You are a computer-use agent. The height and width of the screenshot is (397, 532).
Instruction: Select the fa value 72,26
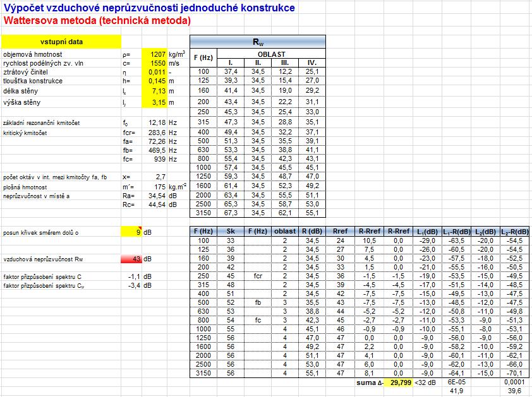(x=157, y=141)
